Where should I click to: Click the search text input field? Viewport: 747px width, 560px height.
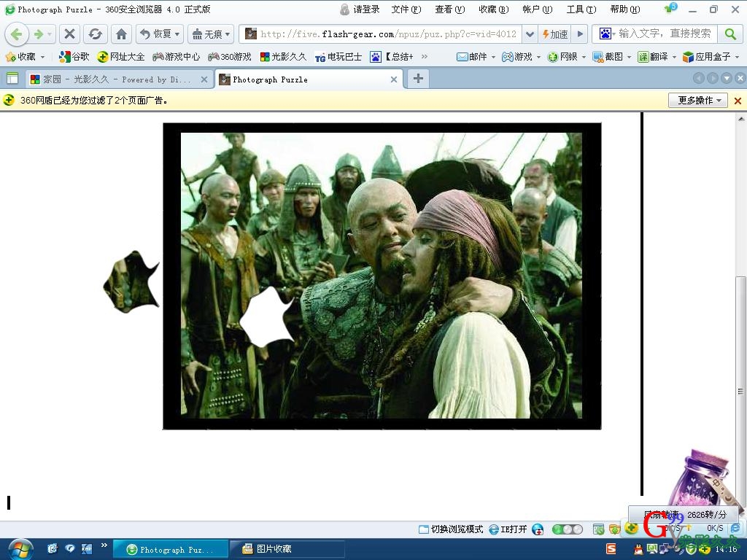click(x=666, y=34)
